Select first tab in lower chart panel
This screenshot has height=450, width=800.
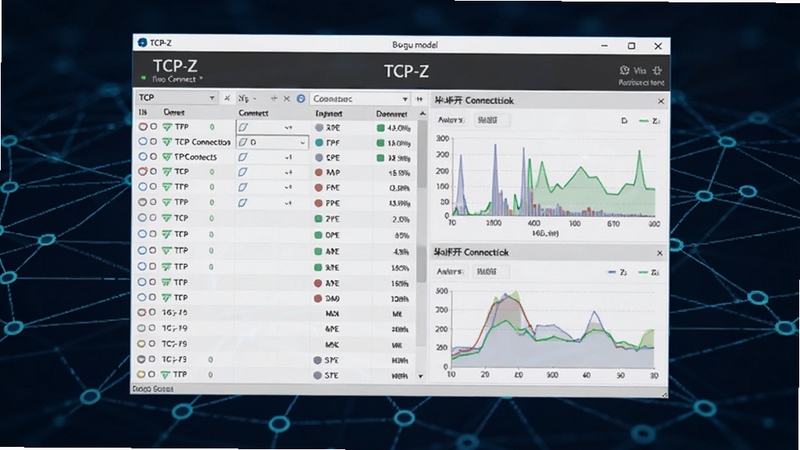pos(449,271)
